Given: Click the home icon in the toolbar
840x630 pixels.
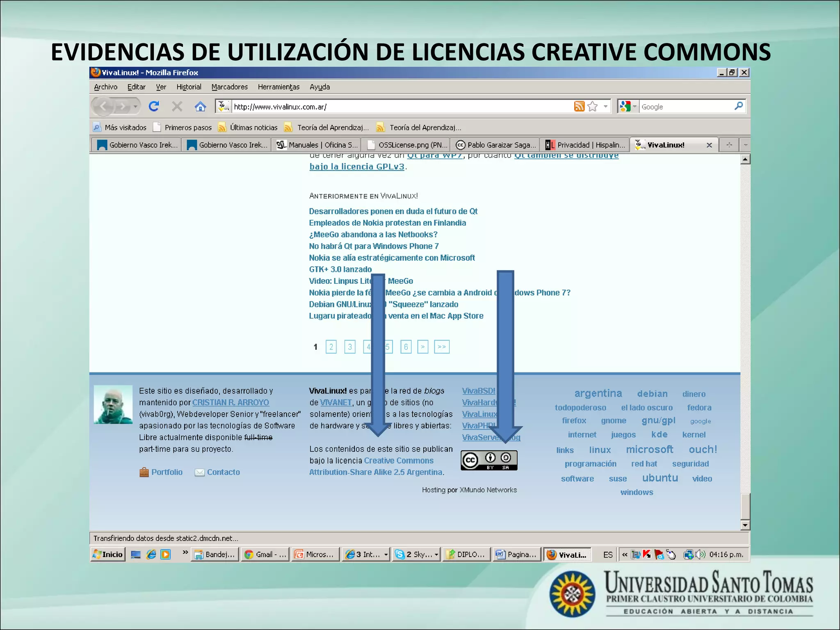Looking at the screenshot, I should 201,106.
